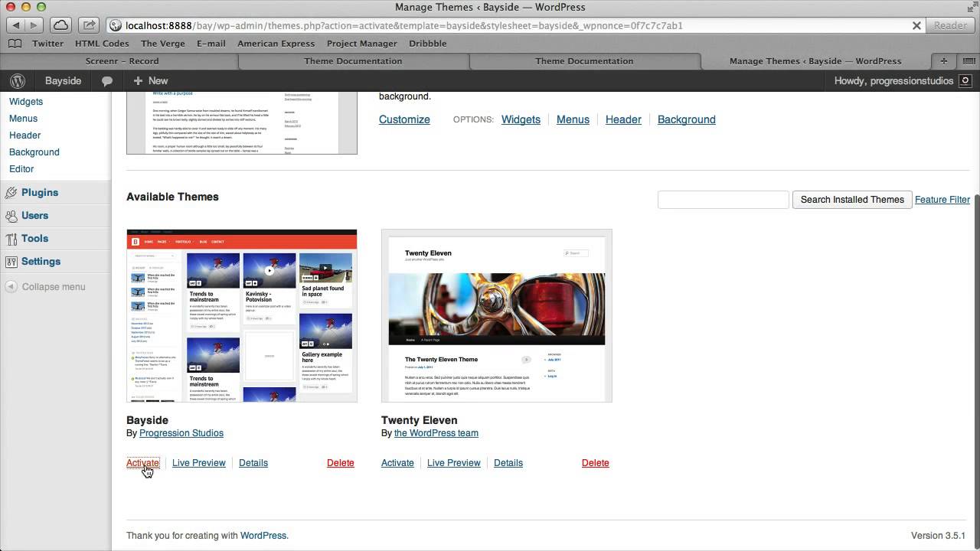Open the Bayside site name menu

click(63, 80)
